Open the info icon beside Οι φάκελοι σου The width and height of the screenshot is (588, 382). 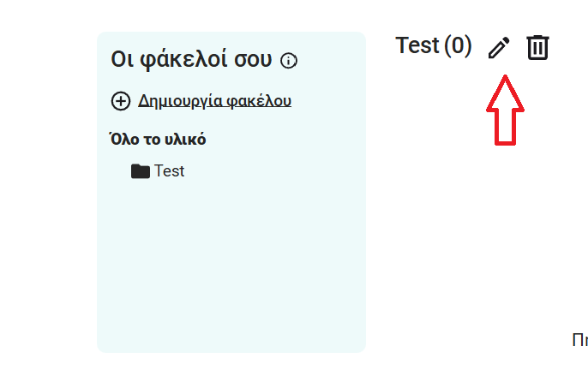pyautogui.click(x=289, y=61)
